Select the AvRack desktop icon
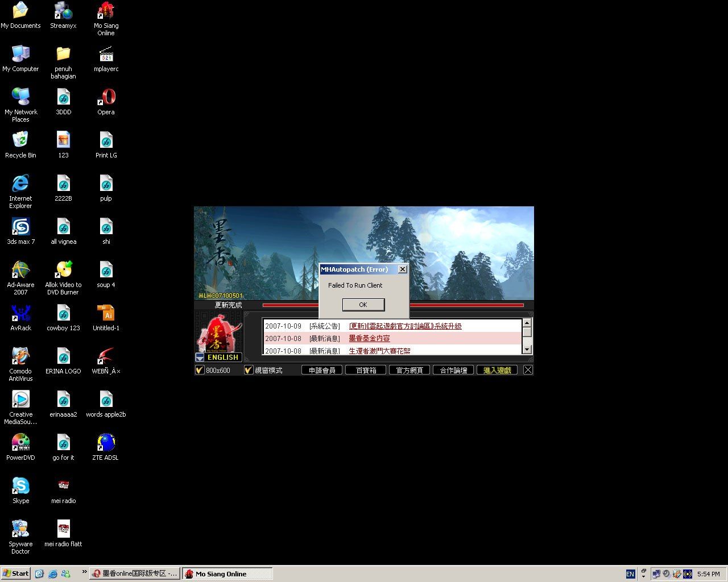Screen dimensions: 728x582 coord(20,318)
